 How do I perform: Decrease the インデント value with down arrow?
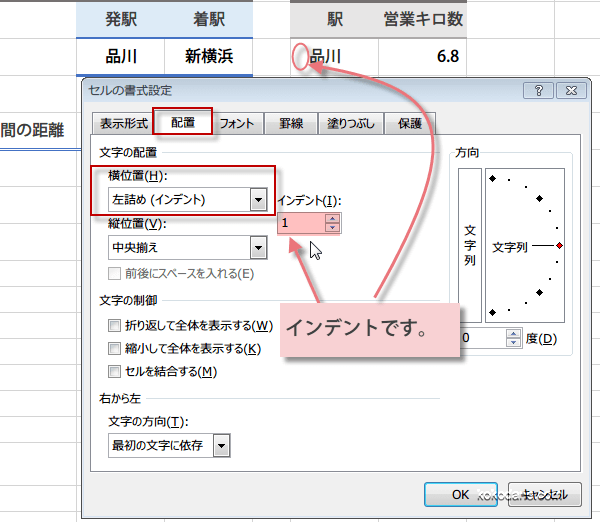click(x=332, y=228)
